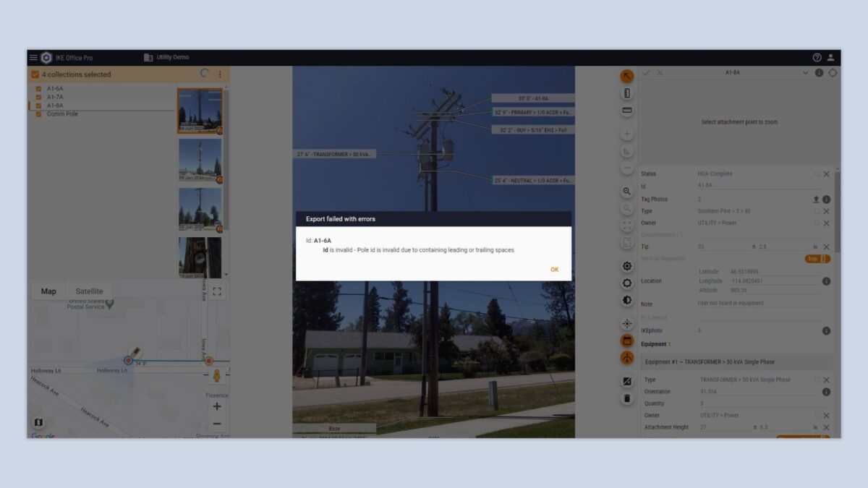Viewport: 868px width, 488px height.
Task: Select the vertical ruler height tool
Action: tap(627, 93)
